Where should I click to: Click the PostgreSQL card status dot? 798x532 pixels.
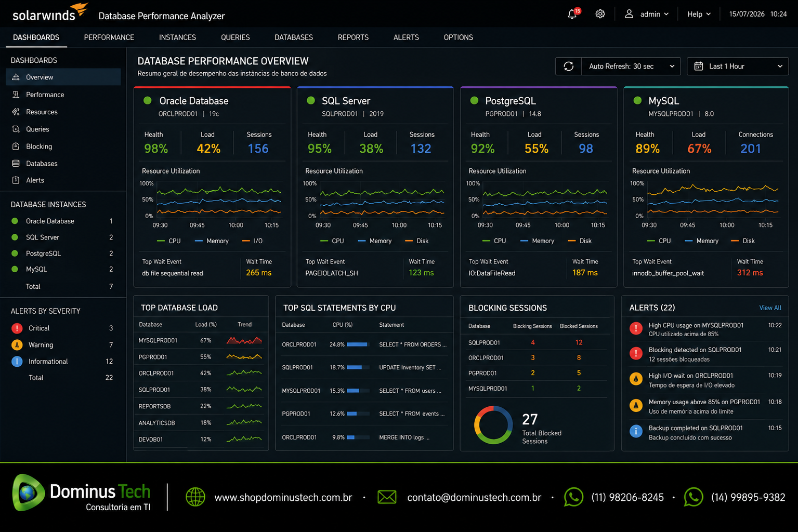pos(474,100)
